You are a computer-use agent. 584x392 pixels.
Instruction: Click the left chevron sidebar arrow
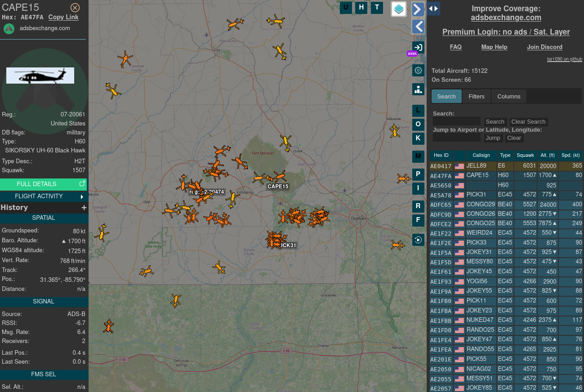click(x=418, y=27)
